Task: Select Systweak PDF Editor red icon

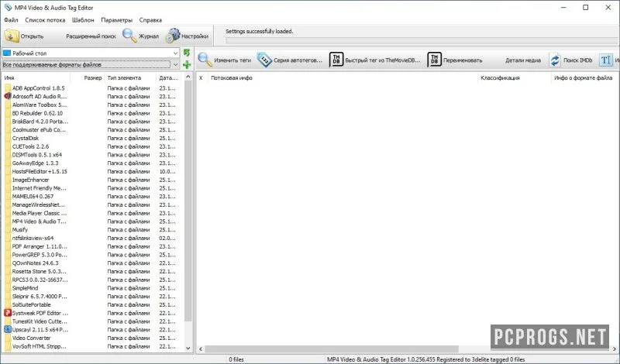Action: click(x=8, y=313)
